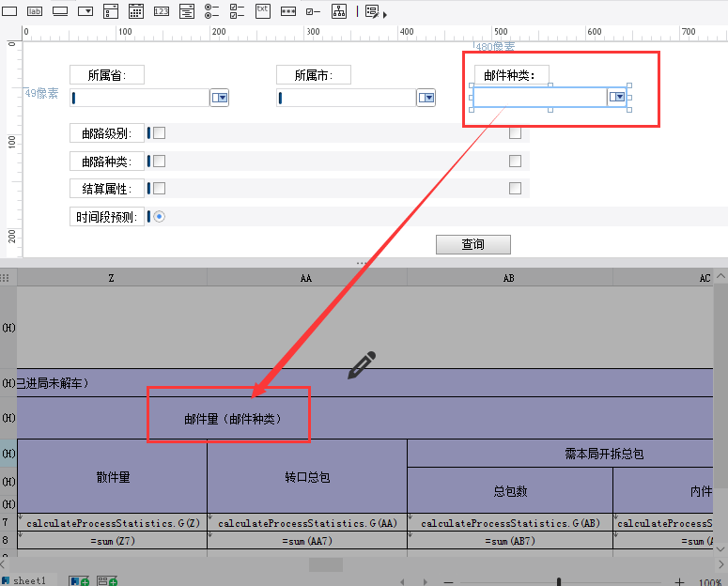The width and height of the screenshot is (728, 586).
Task: Open the 所属市 dropdown arrow
Action: point(426,98)
